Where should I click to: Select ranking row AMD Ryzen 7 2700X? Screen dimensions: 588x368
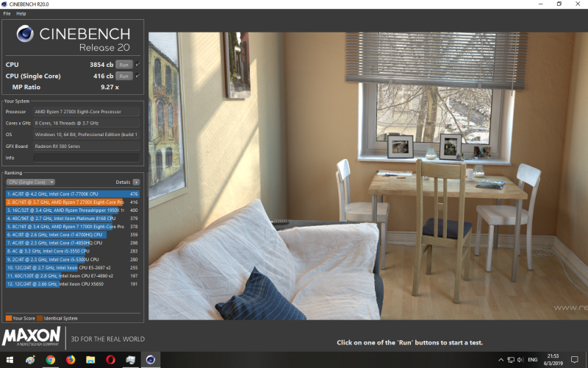click(x=73, y=202)
